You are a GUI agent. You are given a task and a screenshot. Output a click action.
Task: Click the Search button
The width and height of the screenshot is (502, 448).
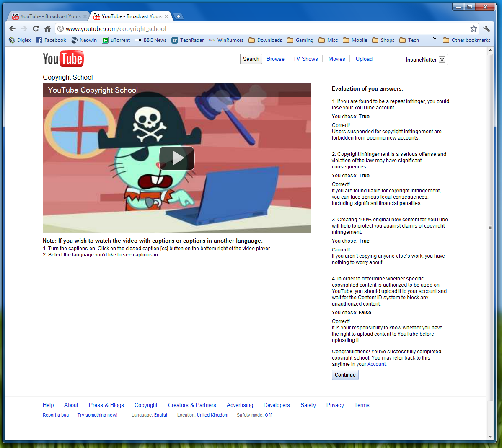251,59
